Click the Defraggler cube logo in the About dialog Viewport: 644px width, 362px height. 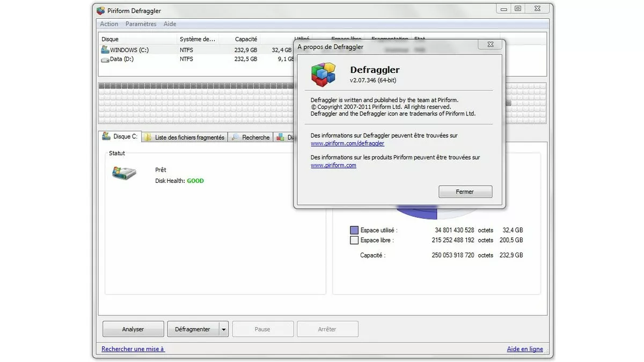(x=323, y=74)
